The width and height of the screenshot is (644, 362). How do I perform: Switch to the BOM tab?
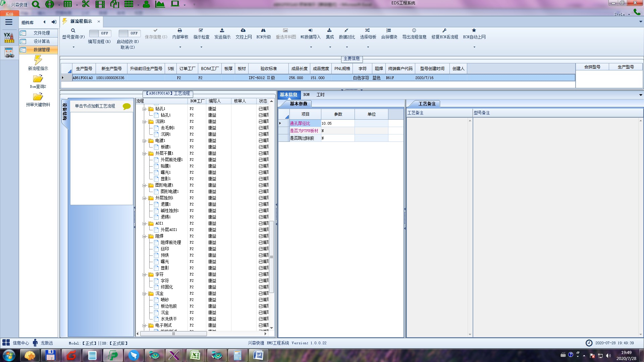tap(306, 95)
